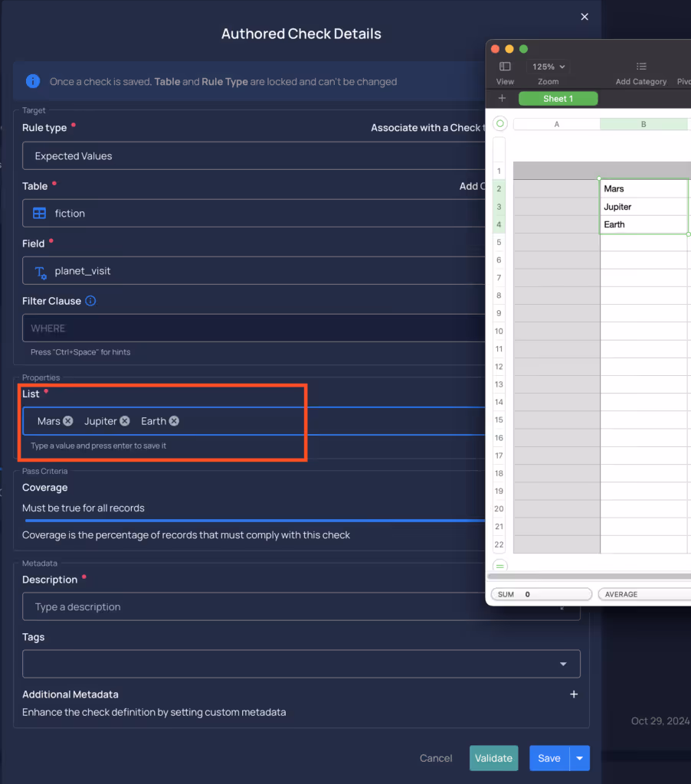Click the table select-all circle handle in Numbers
691x784 pixels.
499,123
